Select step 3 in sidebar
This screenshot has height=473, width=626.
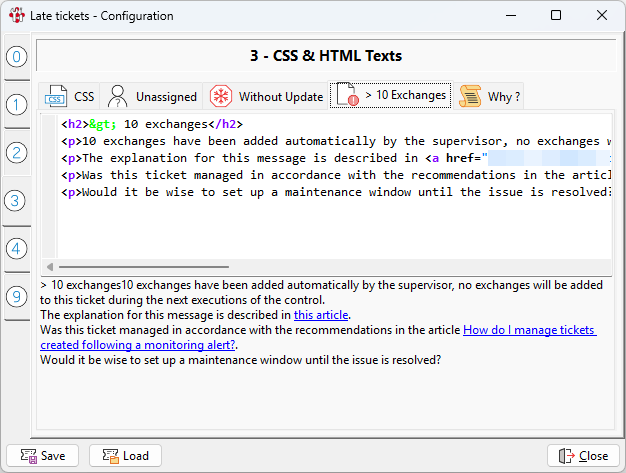pyautogui.click(x=16, y=201)
